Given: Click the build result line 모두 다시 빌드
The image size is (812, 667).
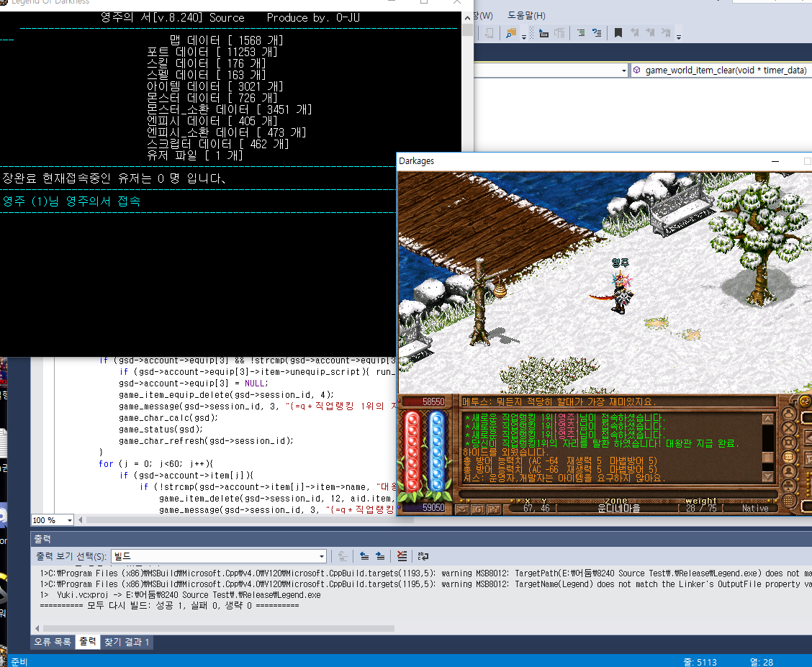Looking at the screenshot, I should tap(169, 605).
